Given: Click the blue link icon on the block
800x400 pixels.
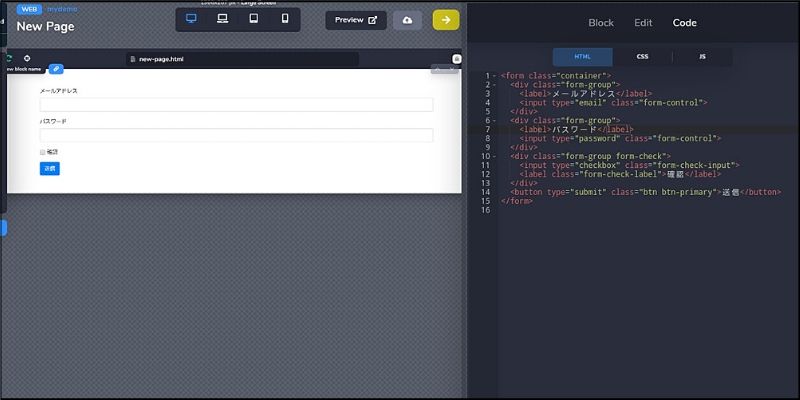Looking at the screenshot, I should coord(56,69).
